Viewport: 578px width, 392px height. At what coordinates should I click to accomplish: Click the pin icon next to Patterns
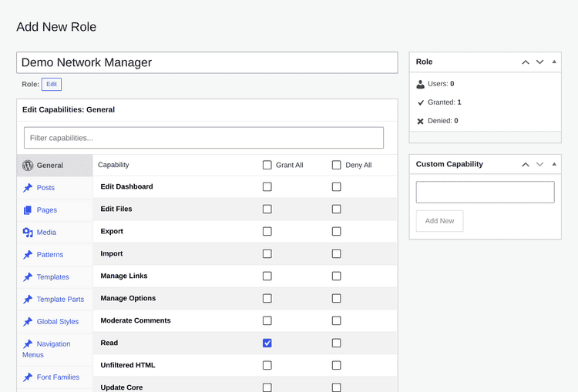click(x=28, y=255)
